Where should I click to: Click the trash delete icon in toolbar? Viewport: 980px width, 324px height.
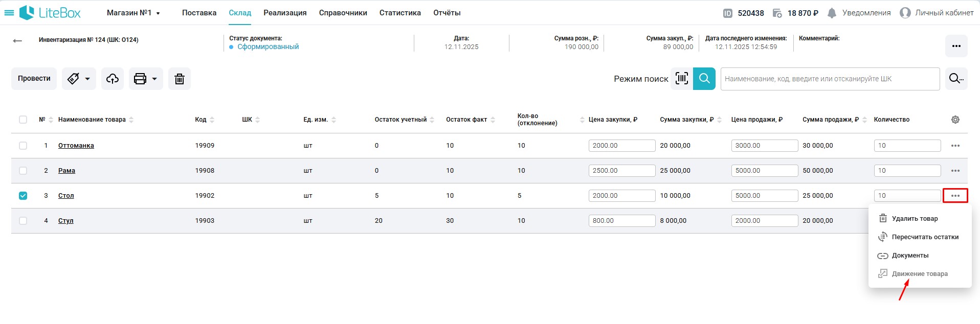point(179,79)
